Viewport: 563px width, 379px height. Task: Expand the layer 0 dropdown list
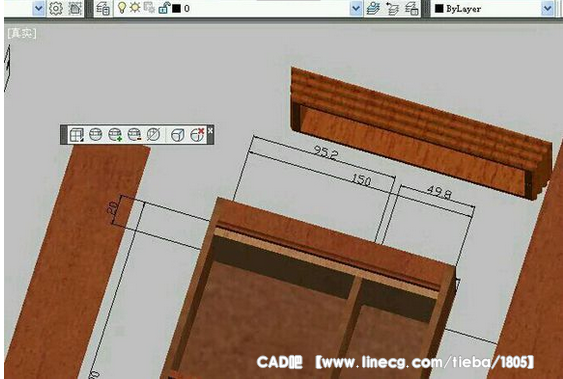tap(356, 8)
